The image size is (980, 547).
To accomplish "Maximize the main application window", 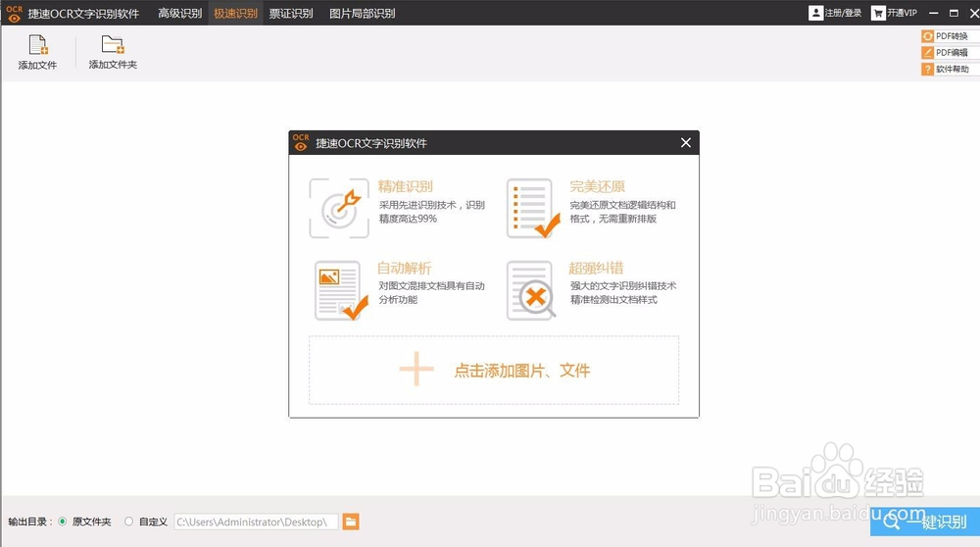I will (x=954, y=13).
